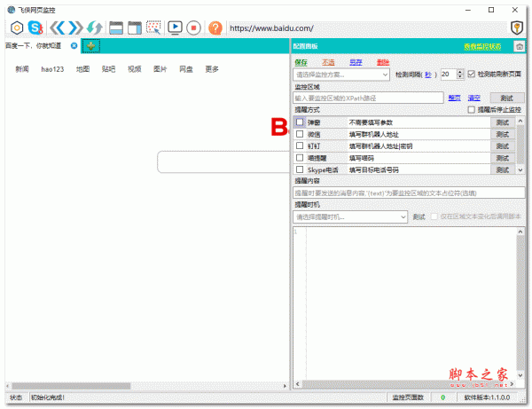Click 测试 in the 弹窗 row
Screen dimensions: 532x409
pyautogui.click(x=503, y=122)
